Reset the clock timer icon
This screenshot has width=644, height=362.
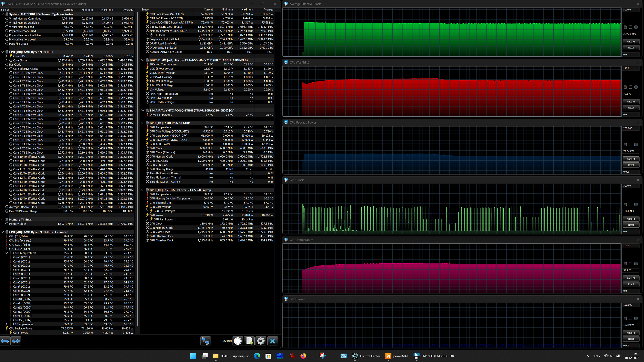click(x=238, y=341)
